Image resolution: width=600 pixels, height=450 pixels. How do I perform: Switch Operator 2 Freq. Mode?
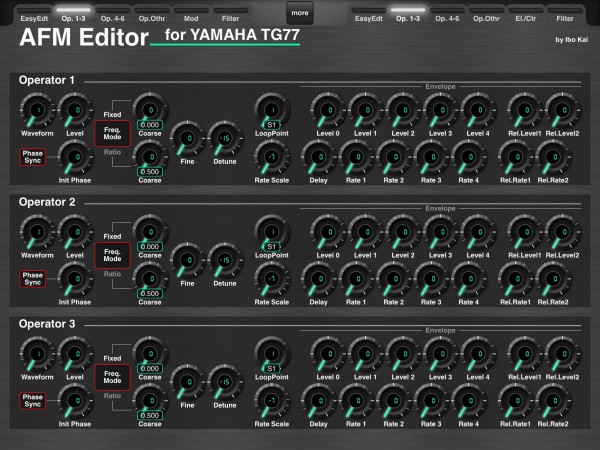(112, 255)
